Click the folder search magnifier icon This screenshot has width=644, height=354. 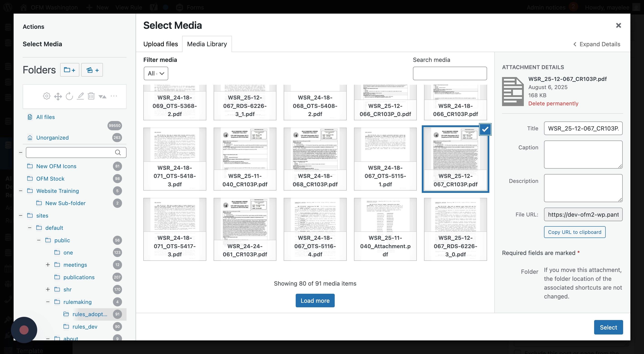tap(118, 152)
